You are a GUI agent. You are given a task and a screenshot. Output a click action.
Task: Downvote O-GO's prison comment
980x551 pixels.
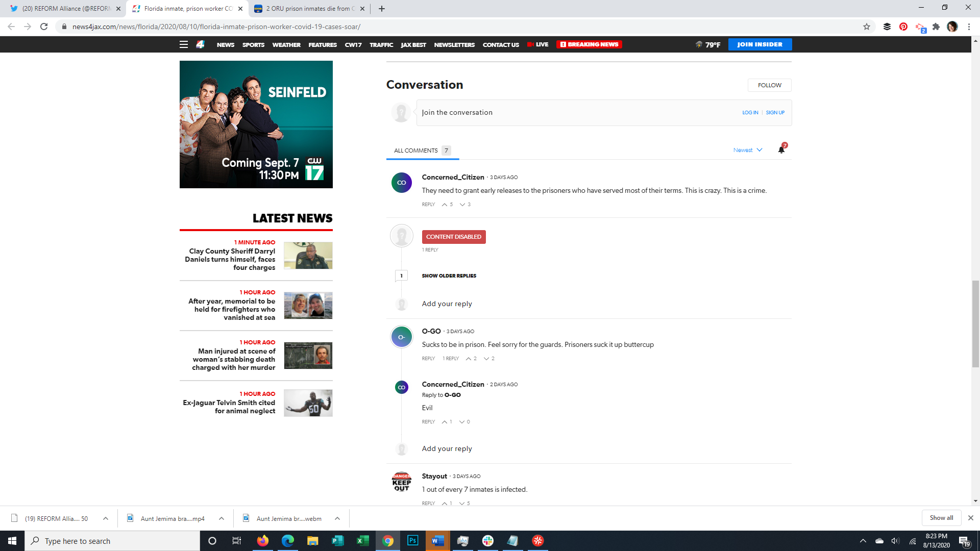[x=486, y=359]
